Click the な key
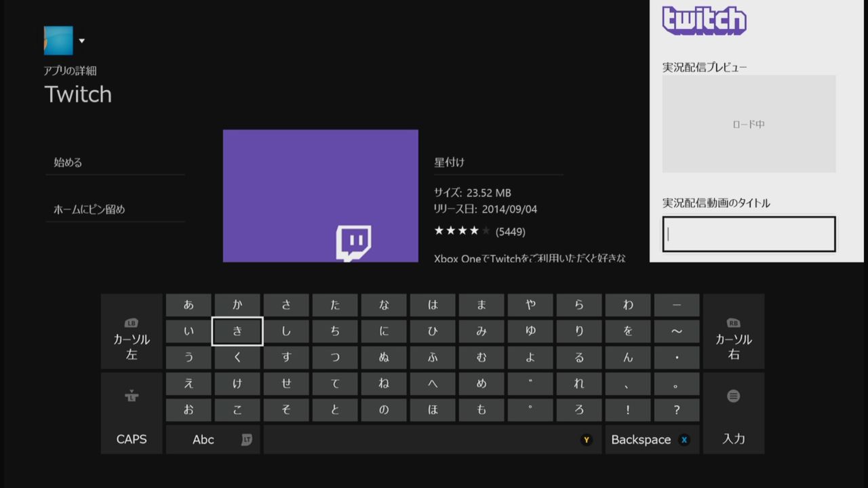Viewport: 868px width, 488px height. [384, 305]
